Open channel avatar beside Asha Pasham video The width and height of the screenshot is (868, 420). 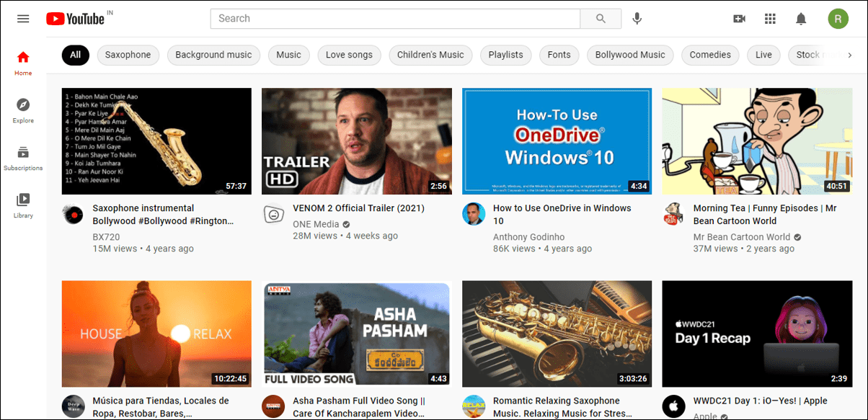tap(273, 407)
